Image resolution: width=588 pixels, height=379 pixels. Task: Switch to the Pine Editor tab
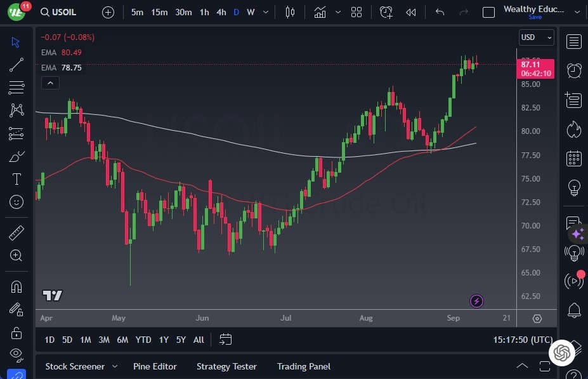pos(155,366)
